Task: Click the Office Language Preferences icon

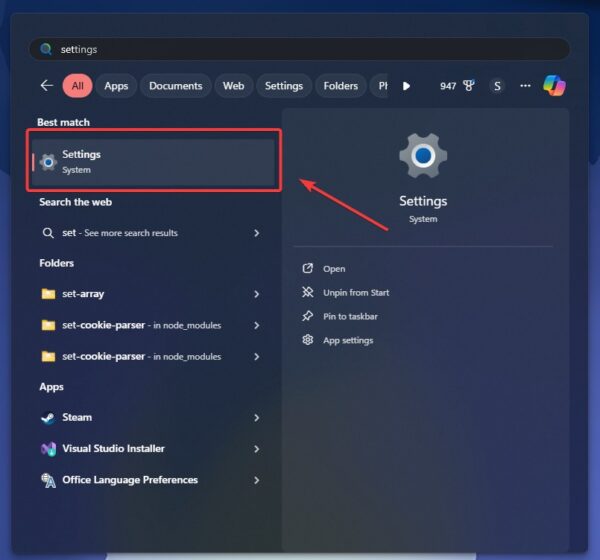Action: [x=48, y=480]
